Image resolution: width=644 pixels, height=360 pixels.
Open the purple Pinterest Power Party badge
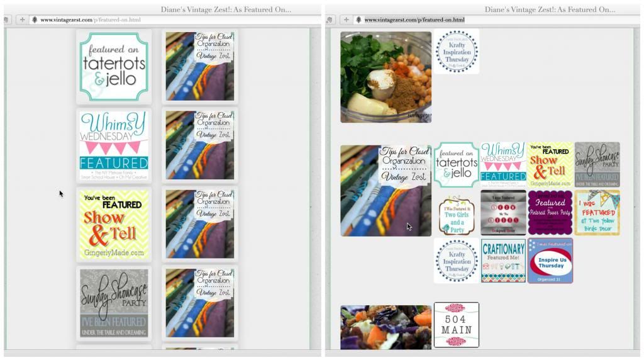(550, 213)
